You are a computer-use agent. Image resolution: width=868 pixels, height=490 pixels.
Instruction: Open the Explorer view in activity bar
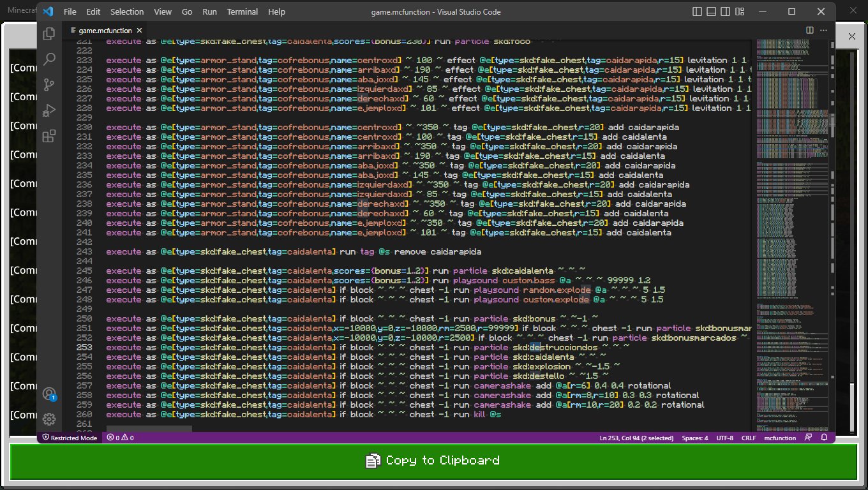49,34
